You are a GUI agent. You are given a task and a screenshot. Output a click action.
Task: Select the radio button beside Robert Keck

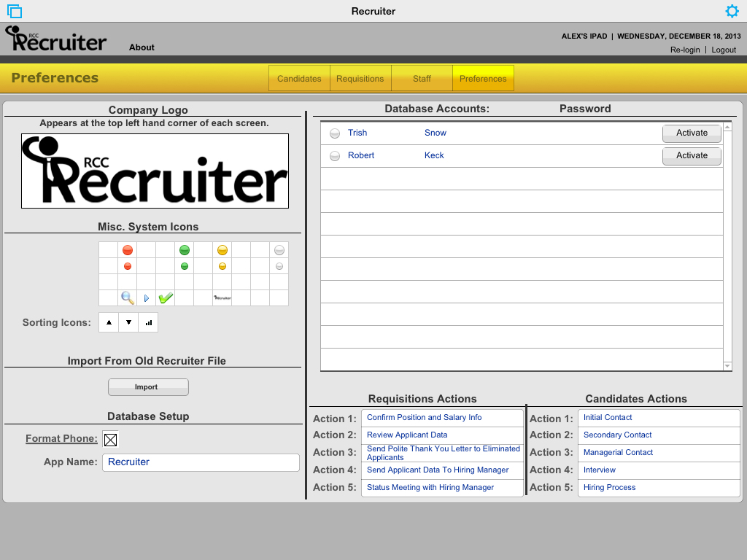[x=335, y=156]
